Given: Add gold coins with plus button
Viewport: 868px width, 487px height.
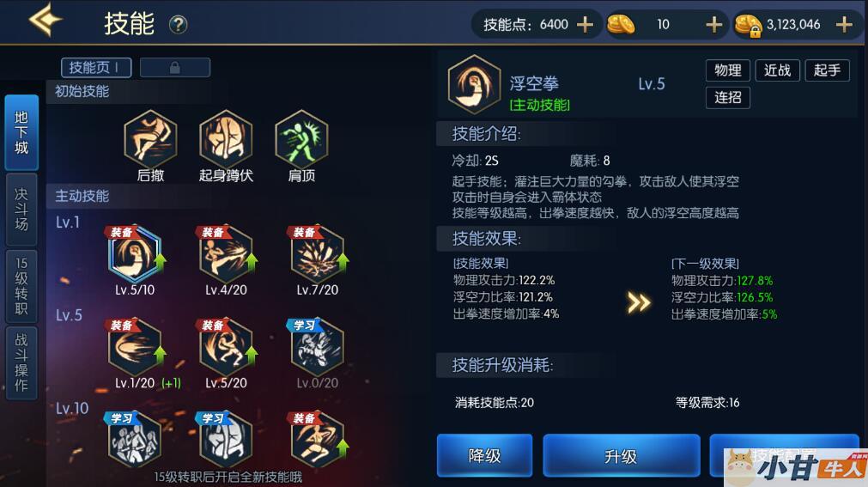Looking at the screenshot, I should (x=714, y=24).
